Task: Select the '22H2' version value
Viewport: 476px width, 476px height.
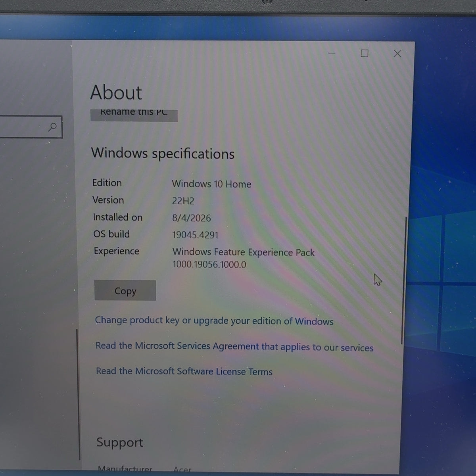Action: click(x=183, y=201)
